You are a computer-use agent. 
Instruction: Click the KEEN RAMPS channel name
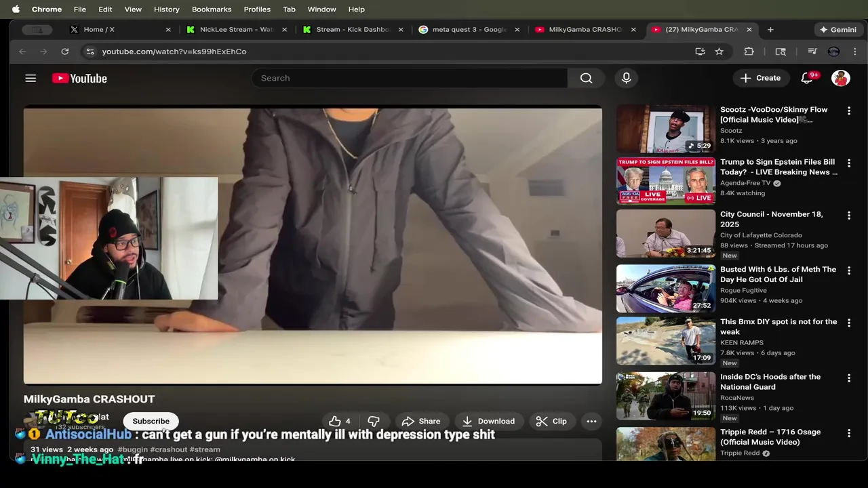(742, 343)
